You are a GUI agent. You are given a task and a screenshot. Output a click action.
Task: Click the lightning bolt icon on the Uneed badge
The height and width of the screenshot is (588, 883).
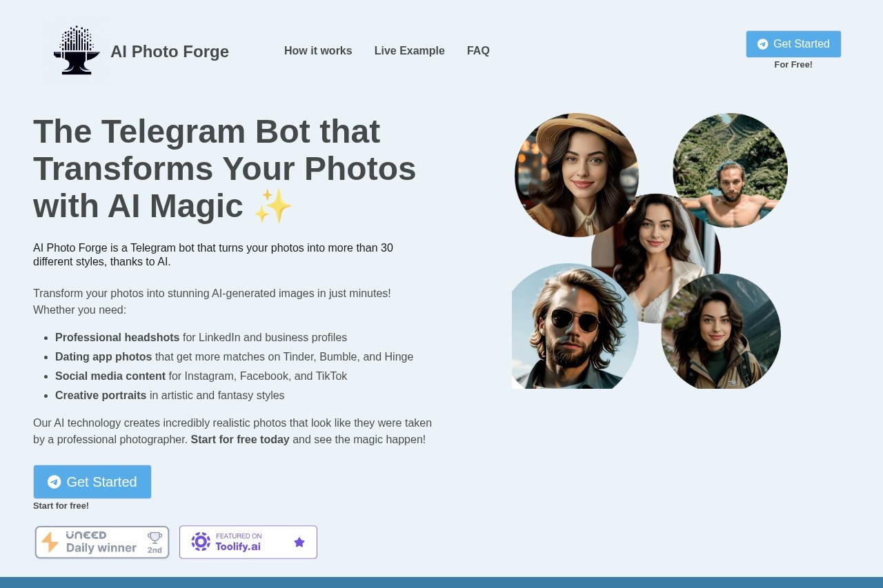pyautogui.click(x=50, y=542)
